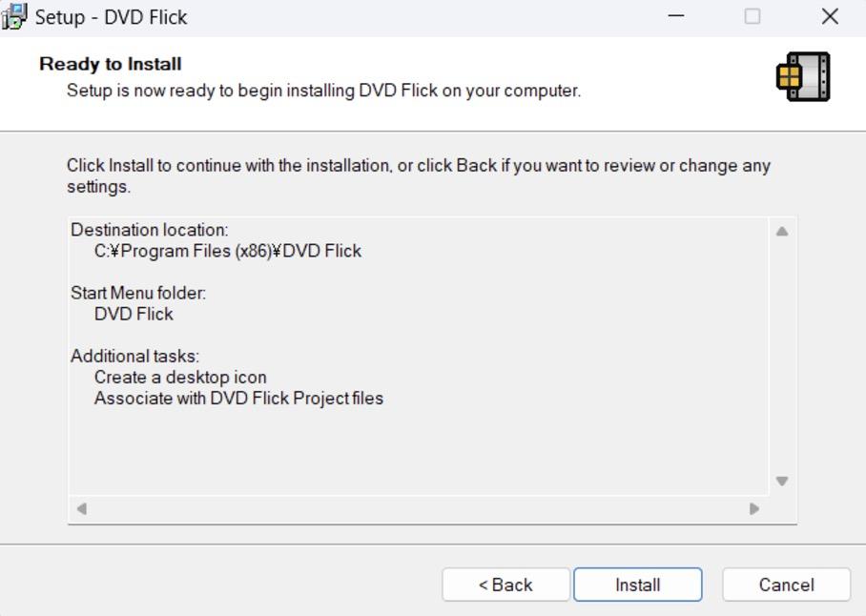Click the Install button

click(x=638, y=585)
